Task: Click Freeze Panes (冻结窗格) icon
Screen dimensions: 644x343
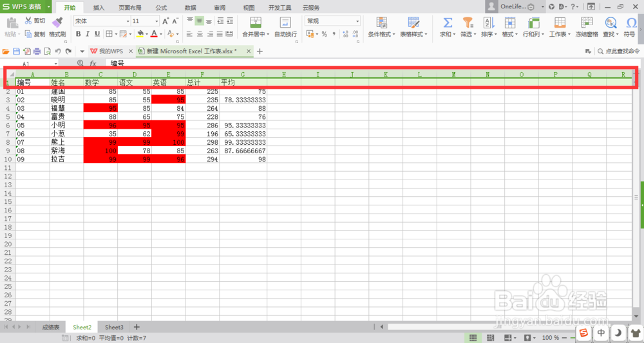Action: pos(587,23)
